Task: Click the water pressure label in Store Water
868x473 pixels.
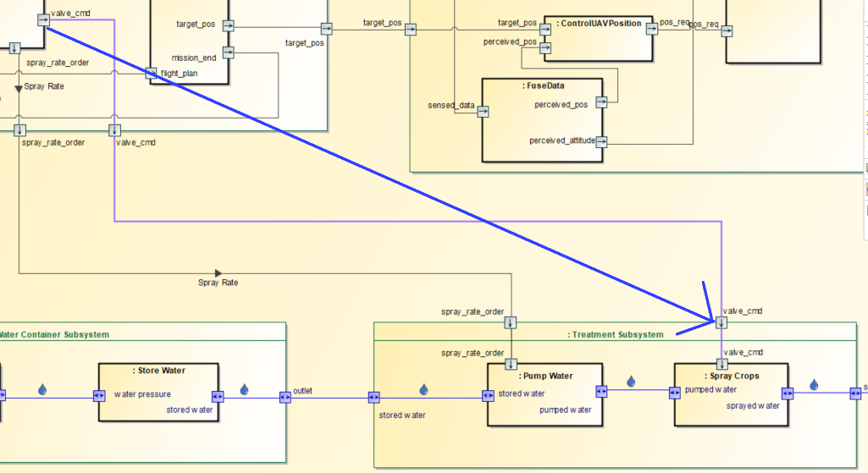Action: coord(142,394)
